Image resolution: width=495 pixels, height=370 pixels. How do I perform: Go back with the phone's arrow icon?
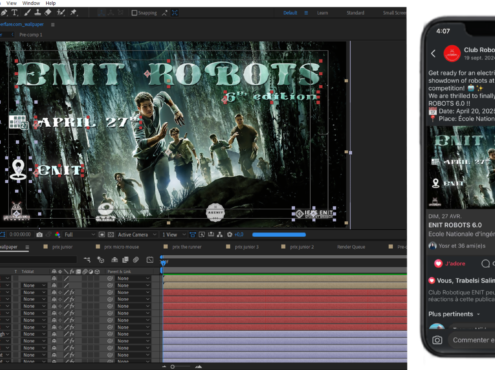point(433,53)
